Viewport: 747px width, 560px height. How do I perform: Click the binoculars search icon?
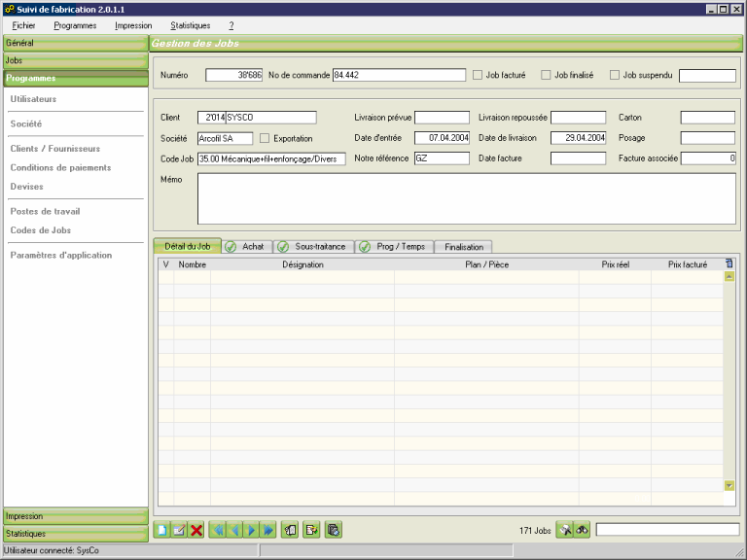582,530
